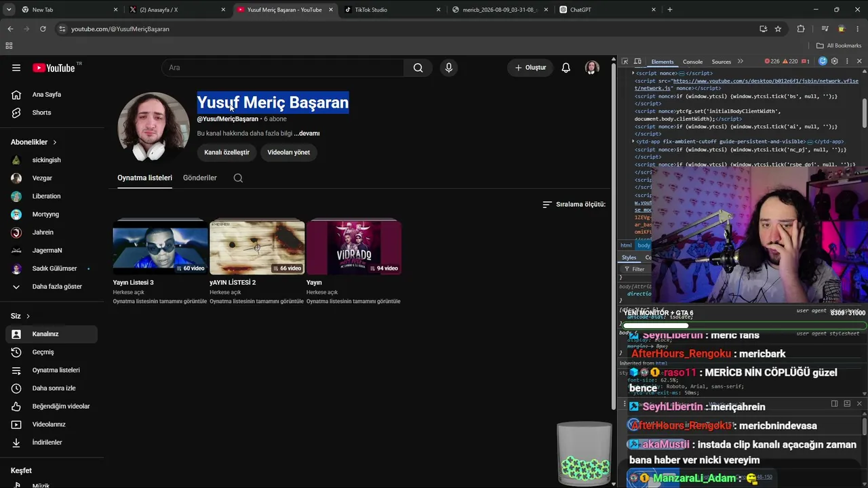The image size is (868, 488).
Task: Open the Chrome extensions puzzle icon
Action: (801, 29)
